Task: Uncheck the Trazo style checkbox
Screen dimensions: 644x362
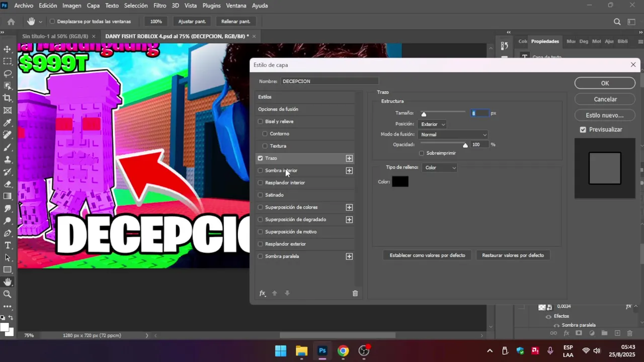Action: tap(260, 158)
